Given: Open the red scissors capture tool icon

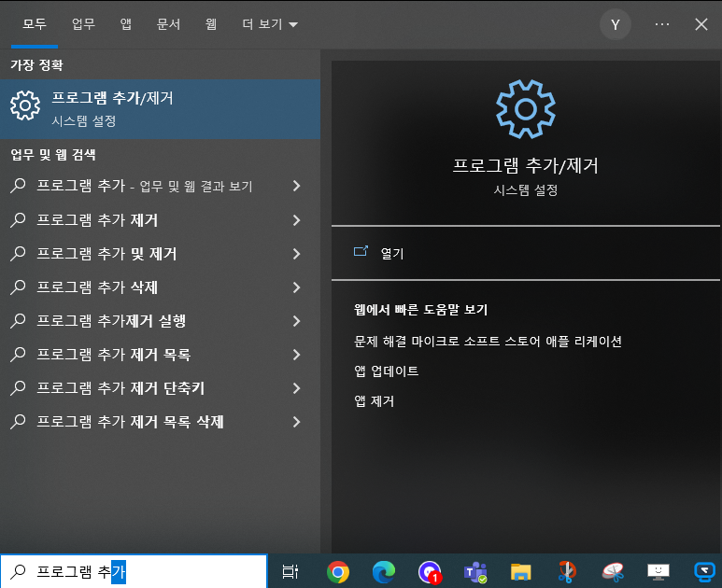Looking at the screenshot, I should [x=567, y=572].
